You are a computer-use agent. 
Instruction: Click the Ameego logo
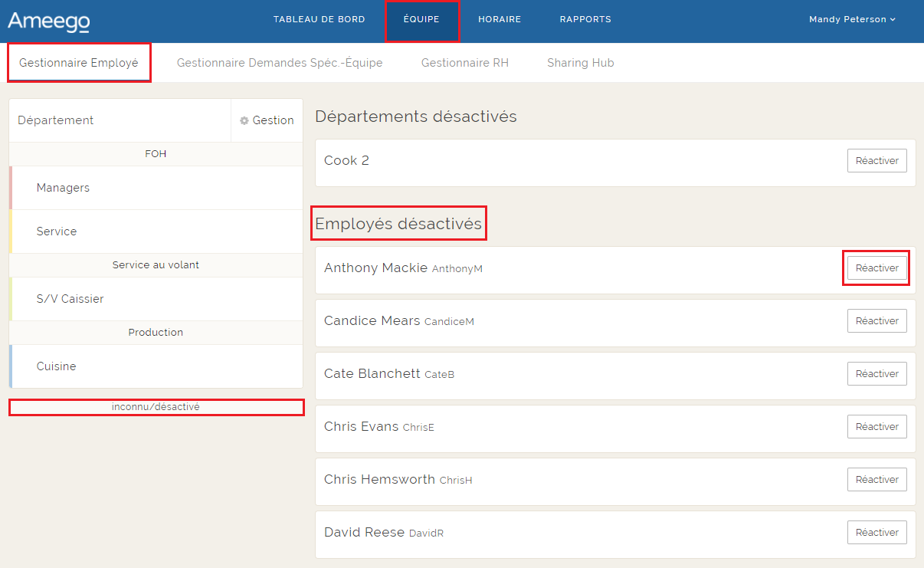click(48, 21)
